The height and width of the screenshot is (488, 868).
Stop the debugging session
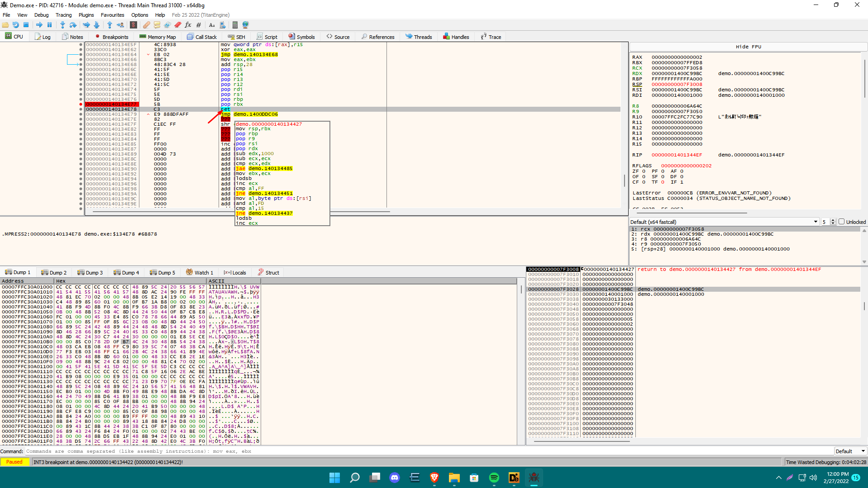pos(26,25)
